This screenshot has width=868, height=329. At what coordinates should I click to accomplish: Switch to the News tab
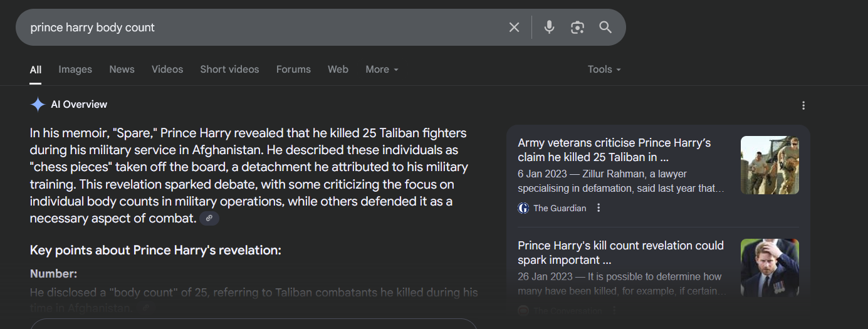pos(122,70)
